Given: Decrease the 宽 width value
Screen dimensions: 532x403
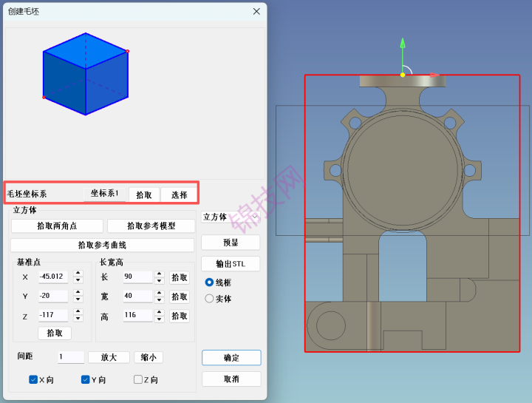Looking at the screenshot, I should 160,299.
